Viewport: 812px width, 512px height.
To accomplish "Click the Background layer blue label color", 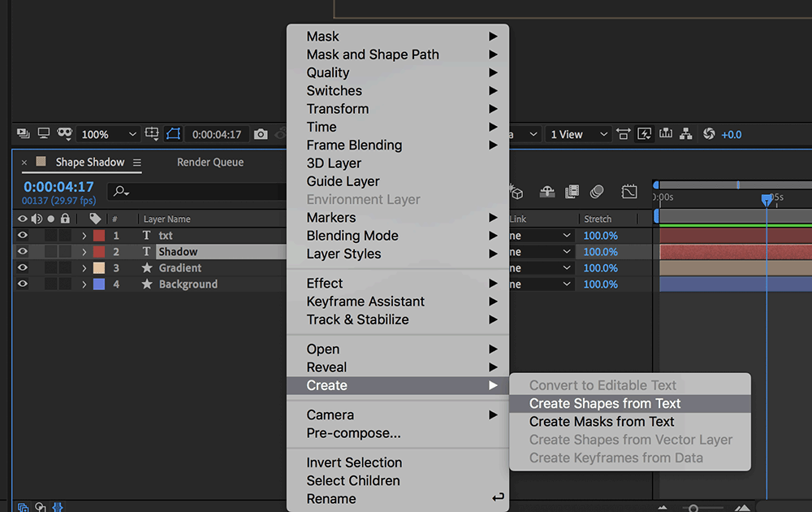I will (x=99, y=284).
